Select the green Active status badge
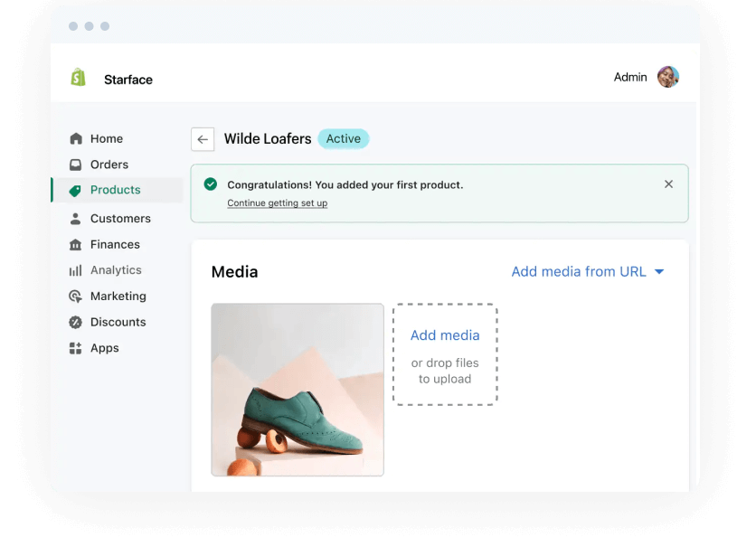 click(x=343, y=138)
